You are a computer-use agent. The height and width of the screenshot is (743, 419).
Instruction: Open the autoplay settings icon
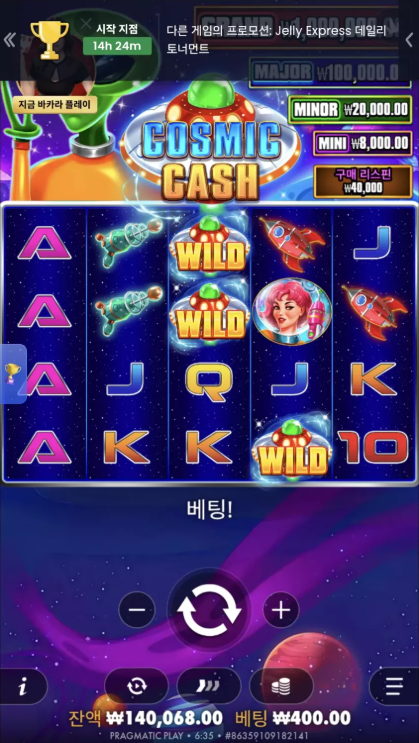click(137, 686)
